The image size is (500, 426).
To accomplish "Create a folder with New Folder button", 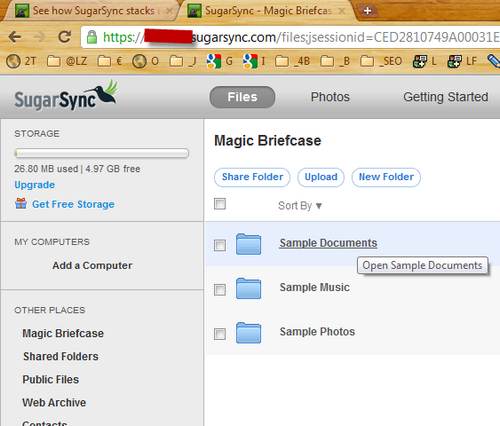I will click(386, 177).
